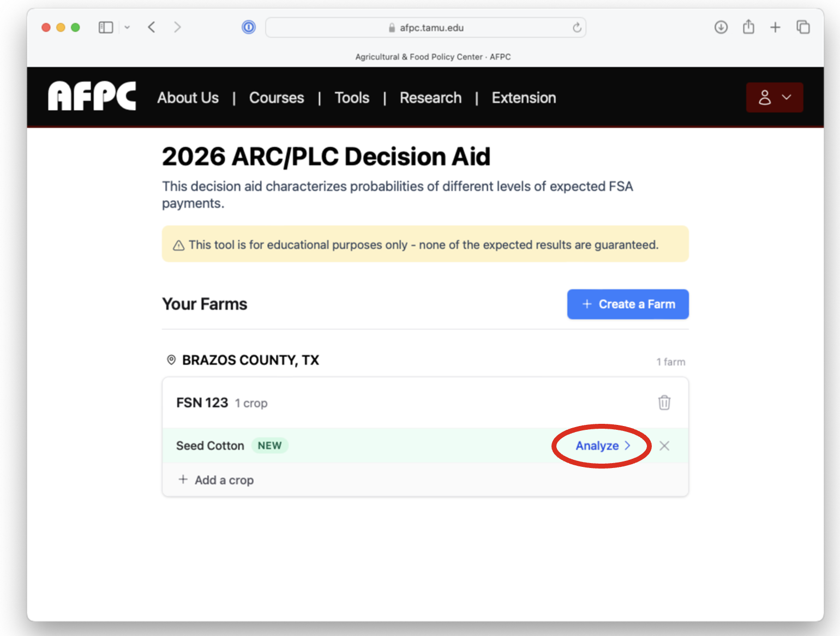Open the user account dropdown menu
Image resolution: width=840 pixels, height=636 pixels.
[774, 98]
